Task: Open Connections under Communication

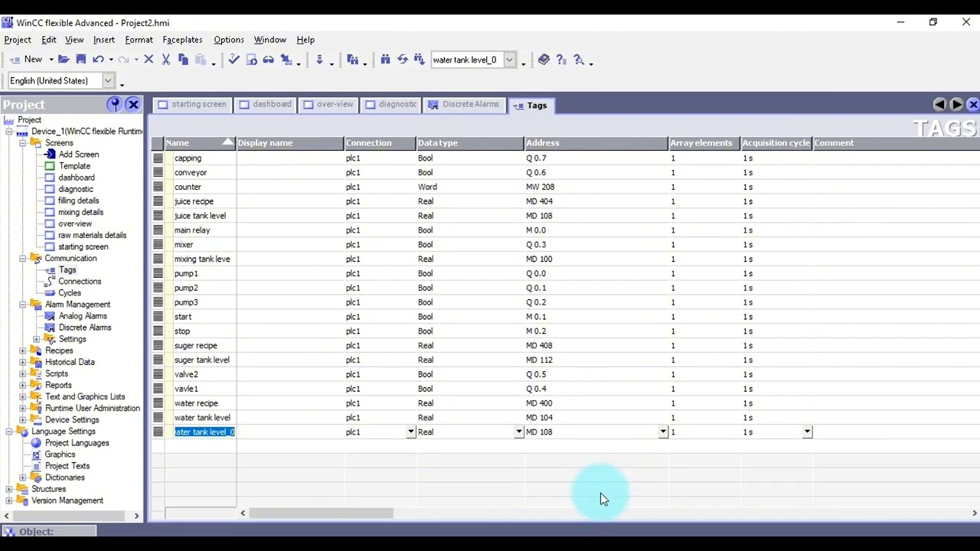Action: (x=80, y=282)
